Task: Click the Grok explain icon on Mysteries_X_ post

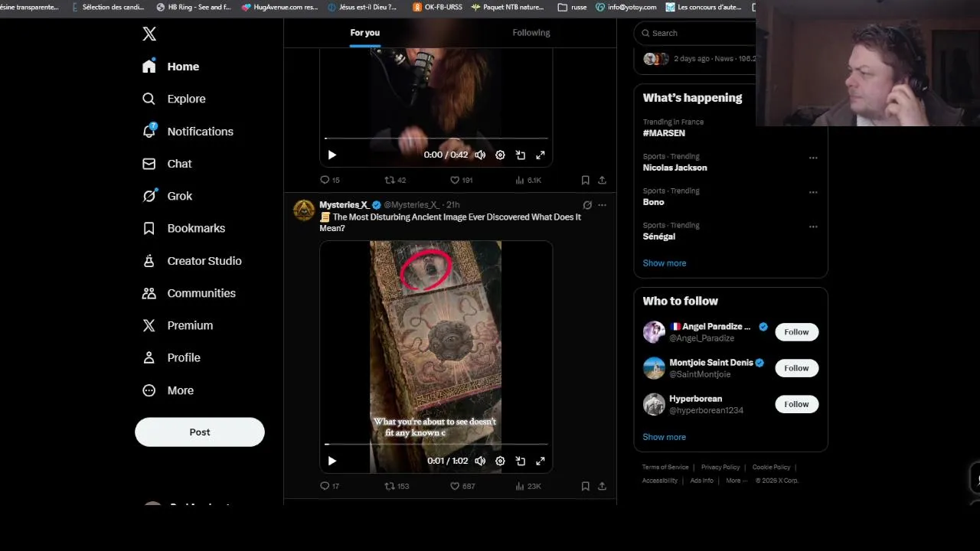Action: click(x=587, y=205)
